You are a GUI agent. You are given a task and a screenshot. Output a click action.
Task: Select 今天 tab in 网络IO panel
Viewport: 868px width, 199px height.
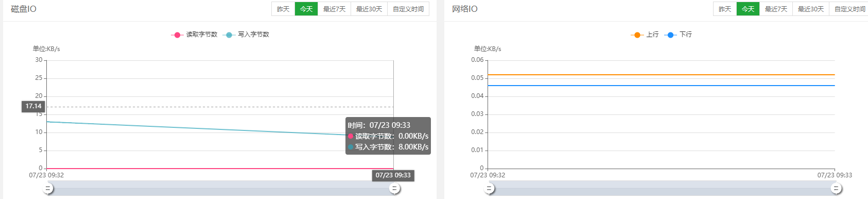pos(748,9)
